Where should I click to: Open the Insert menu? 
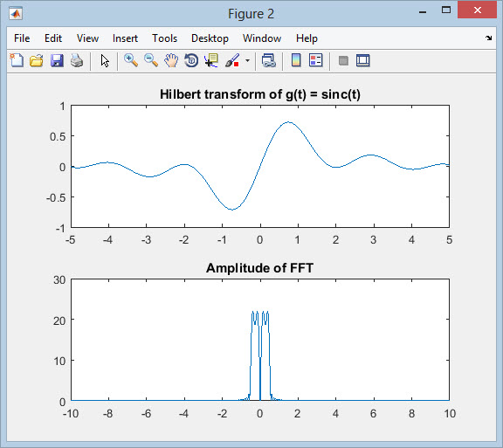(x=125, y=38)
